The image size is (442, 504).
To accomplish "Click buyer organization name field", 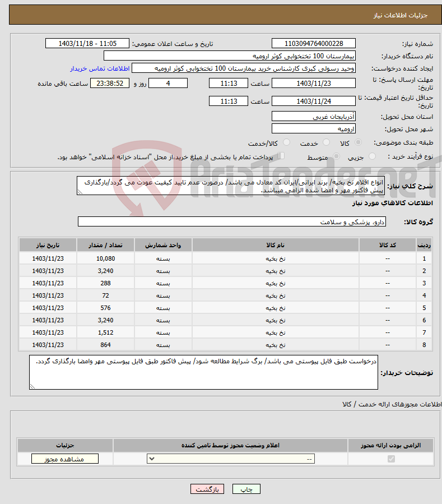I will [230, 56].
